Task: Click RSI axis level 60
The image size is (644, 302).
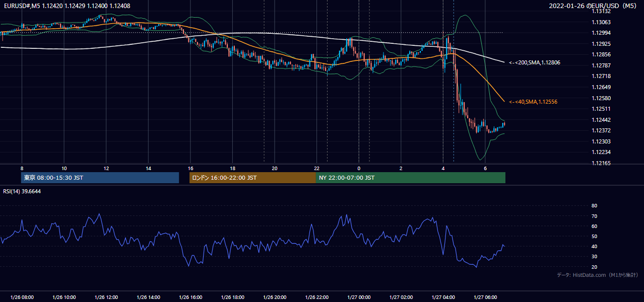Action: pyautogui.click(x=595, y=226)
